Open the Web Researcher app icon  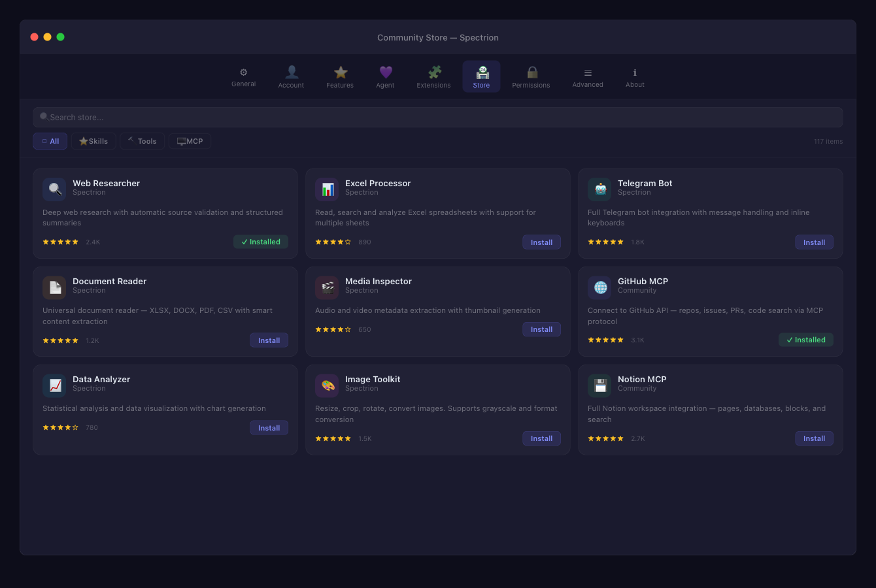coord(54,189)
